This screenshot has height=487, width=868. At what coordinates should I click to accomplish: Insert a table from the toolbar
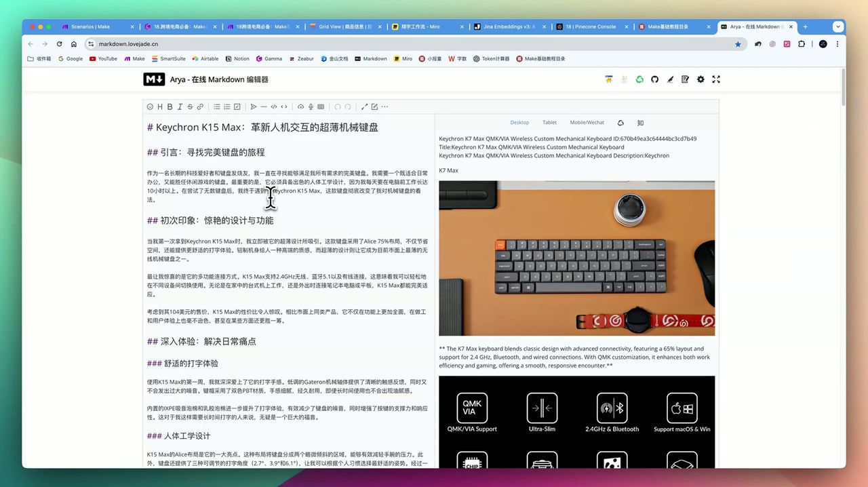[x=321, y=106]
